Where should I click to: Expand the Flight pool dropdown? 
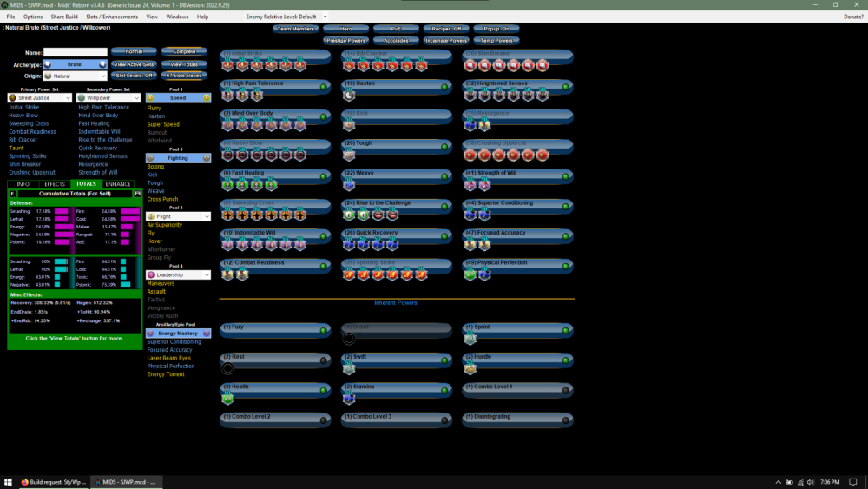(x=178, y=216)
